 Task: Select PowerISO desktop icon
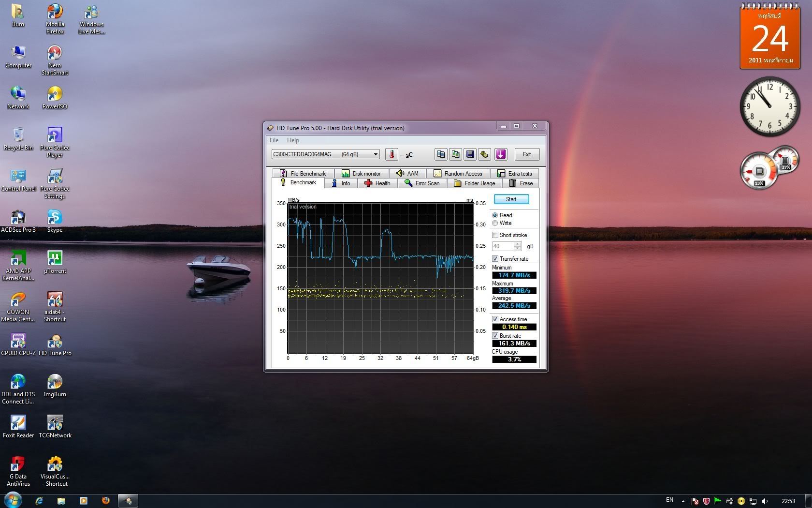pyautogui.click(x=55, y=98)
